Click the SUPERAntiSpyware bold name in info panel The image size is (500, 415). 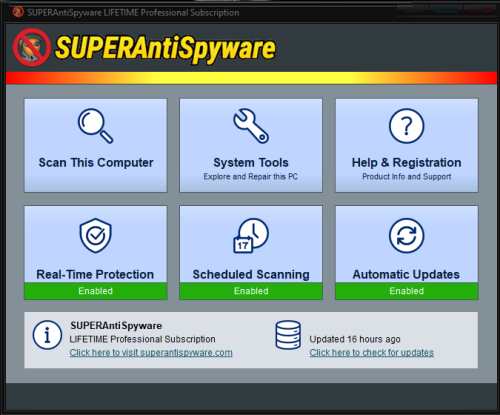(x=116, y=326)
